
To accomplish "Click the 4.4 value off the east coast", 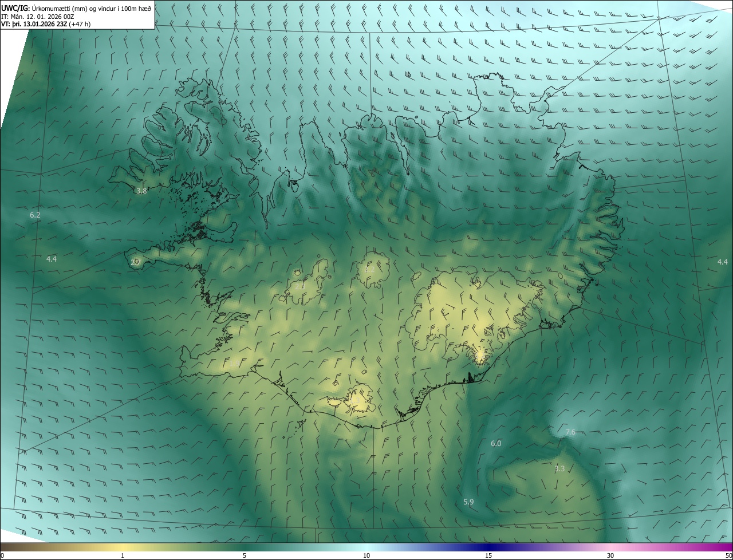I will click(x=723, y=262).
